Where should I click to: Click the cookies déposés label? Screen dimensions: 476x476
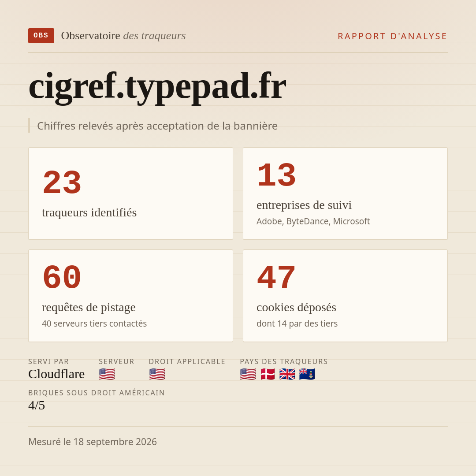tap(296, 307)
